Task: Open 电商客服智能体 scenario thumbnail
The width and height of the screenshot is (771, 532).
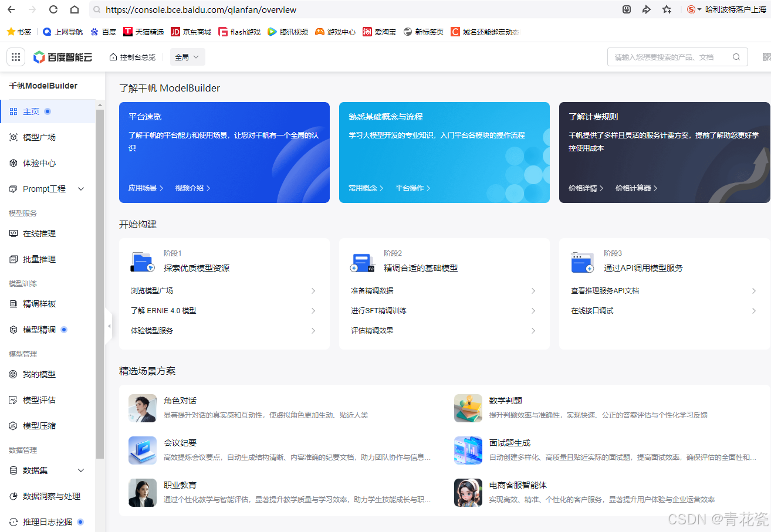Action: pyautogui.click(x=468, y=493)
